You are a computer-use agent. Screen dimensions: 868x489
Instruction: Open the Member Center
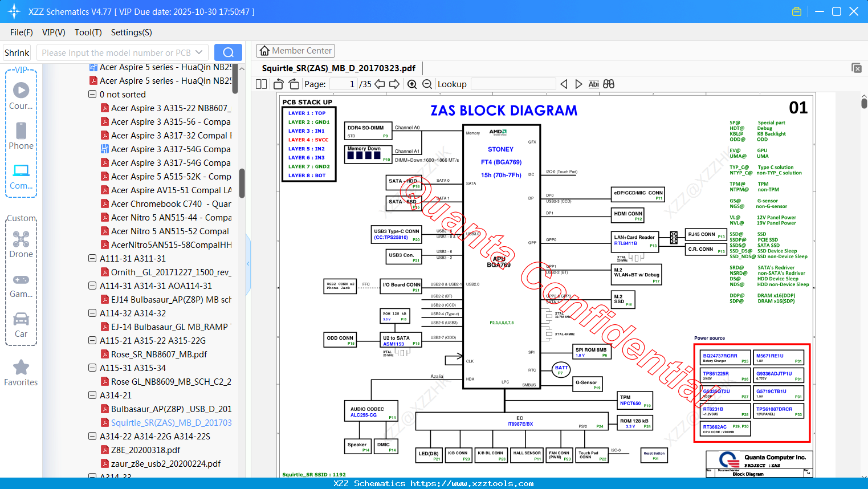point(295,51)
